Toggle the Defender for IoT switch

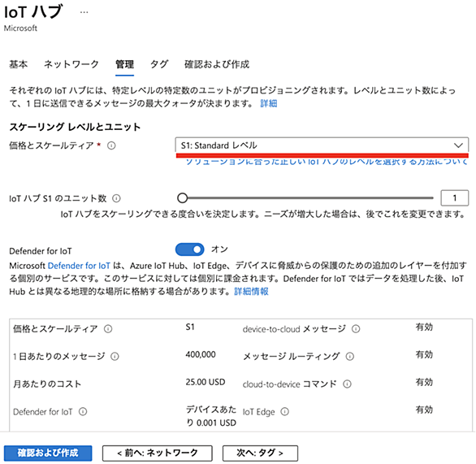tap(190, 249)
